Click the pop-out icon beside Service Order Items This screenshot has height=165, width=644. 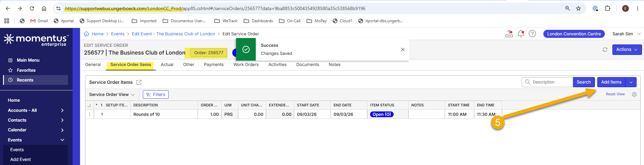[139, 82]
